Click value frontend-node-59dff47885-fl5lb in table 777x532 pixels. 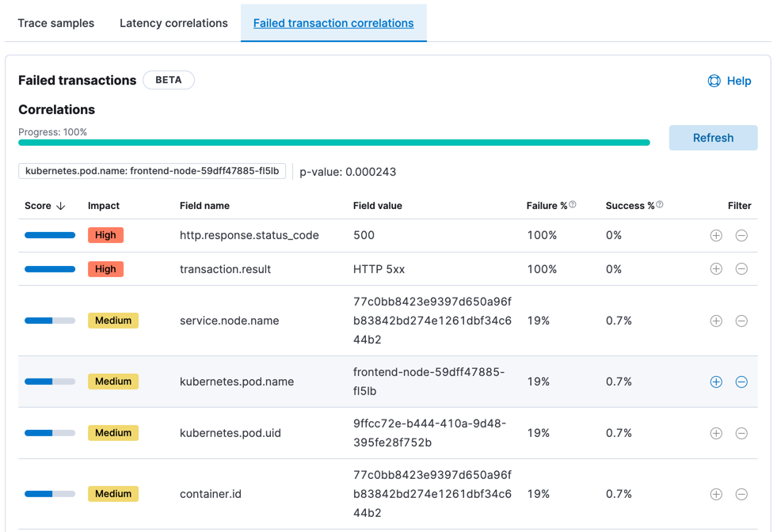click(x=429, y=382)
